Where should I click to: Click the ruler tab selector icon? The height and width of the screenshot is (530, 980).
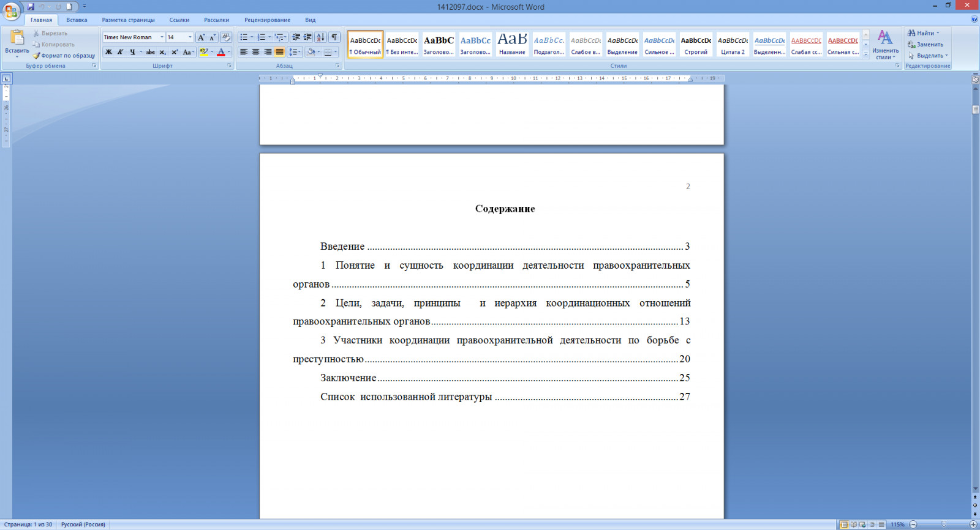[7, 78]
